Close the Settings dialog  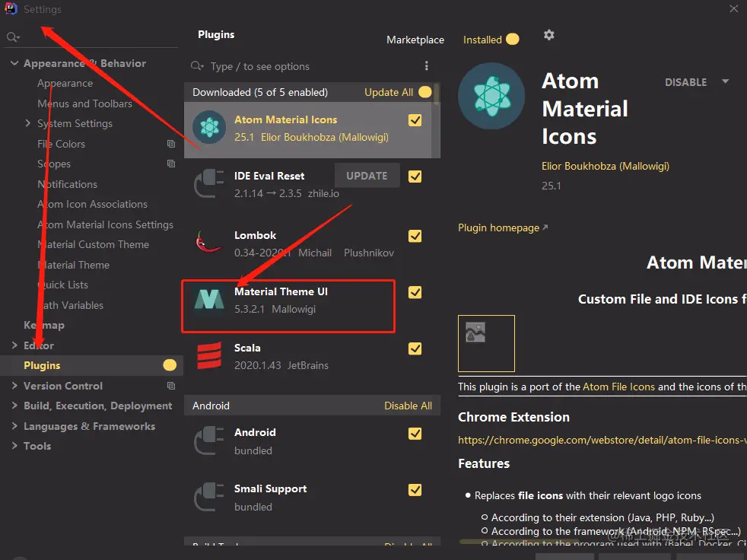pos(733,8)
